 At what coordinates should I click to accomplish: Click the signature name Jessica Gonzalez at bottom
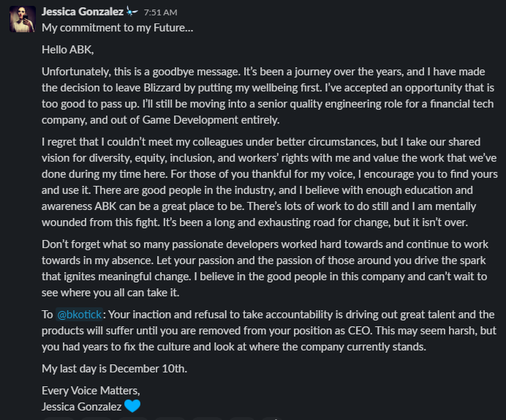(81, 406)
